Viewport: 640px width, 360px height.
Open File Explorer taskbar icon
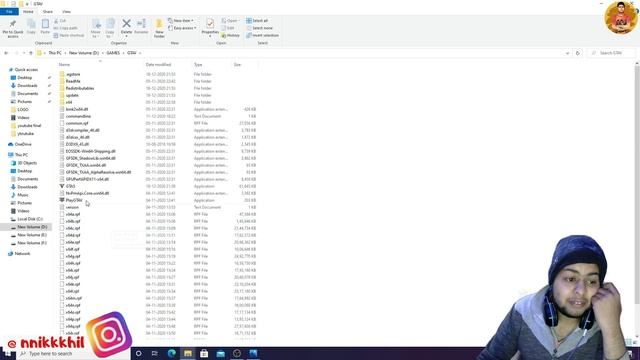(x=188, y=353)
